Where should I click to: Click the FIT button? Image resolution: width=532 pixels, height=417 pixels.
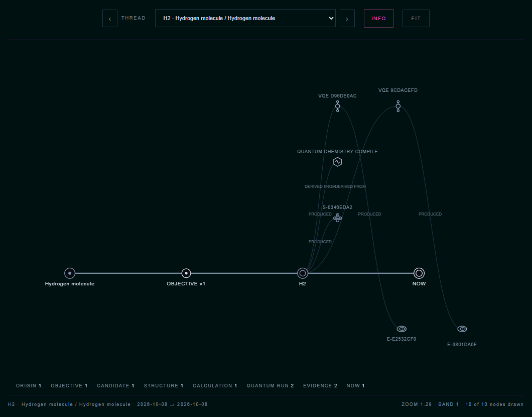pyautogui.click(x=416, y=18)
